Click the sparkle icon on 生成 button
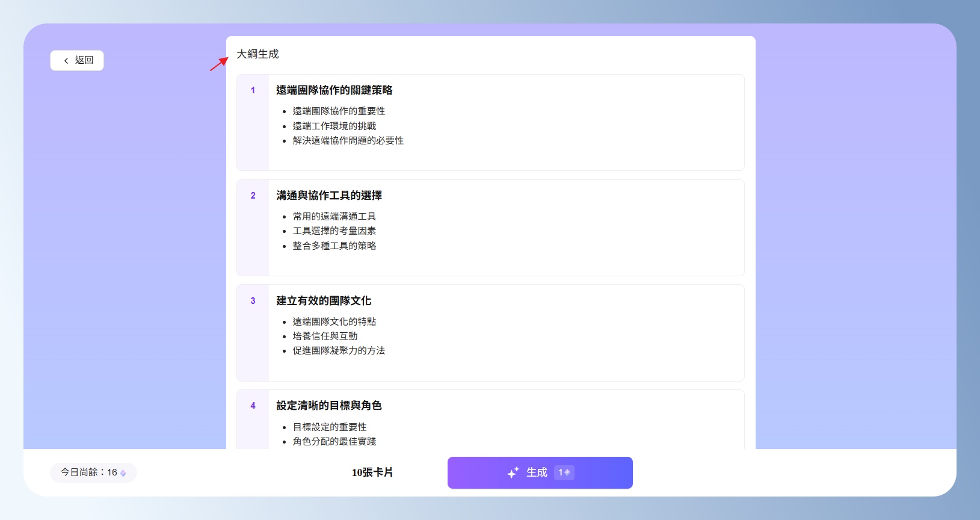The width and height of the screenshot is (980, 520). point(513,473)
